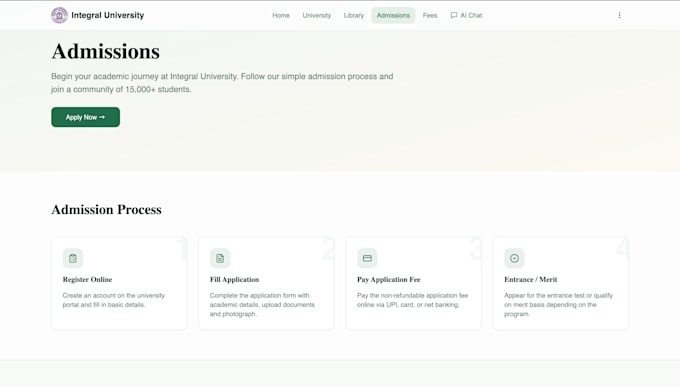Open the University nav item

[317, 15]
